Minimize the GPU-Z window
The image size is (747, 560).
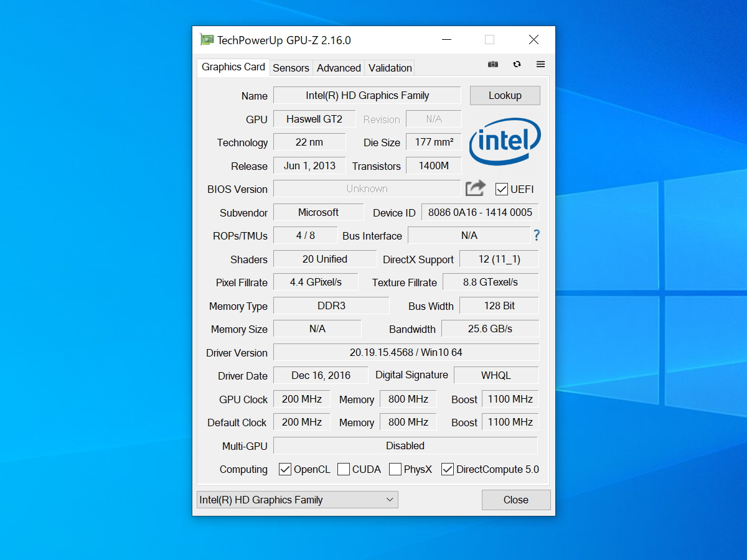[447, 40]
